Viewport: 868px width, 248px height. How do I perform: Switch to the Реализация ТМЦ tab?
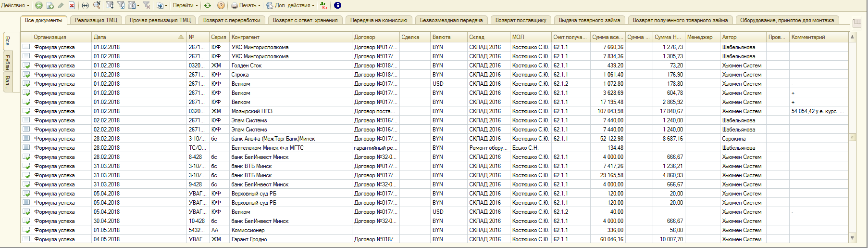click(x=96, y=20)
